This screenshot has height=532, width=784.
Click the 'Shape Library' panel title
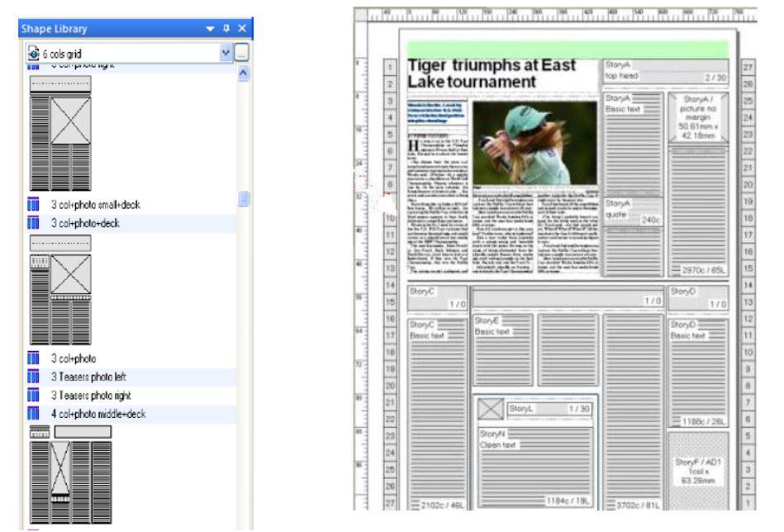[x=54, y=29]
